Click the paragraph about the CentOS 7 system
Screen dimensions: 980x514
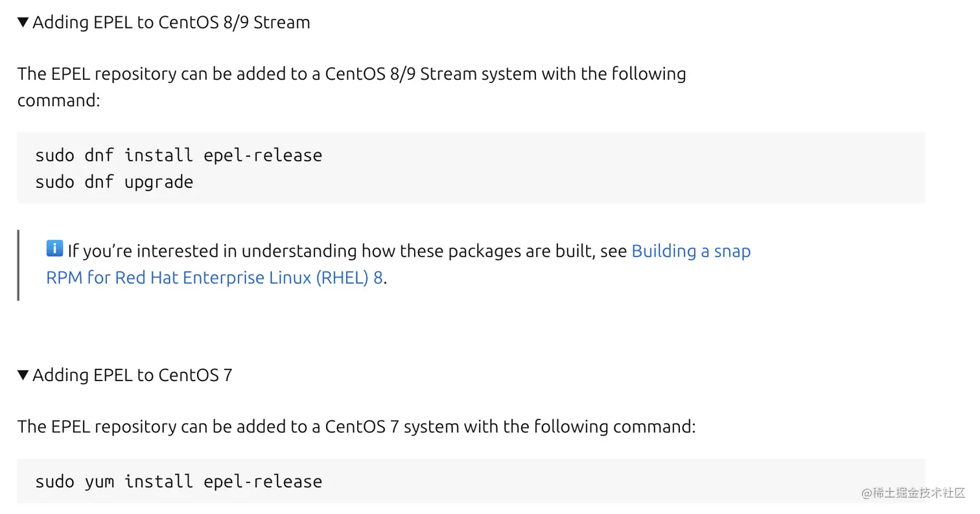(x=356, y=427)
